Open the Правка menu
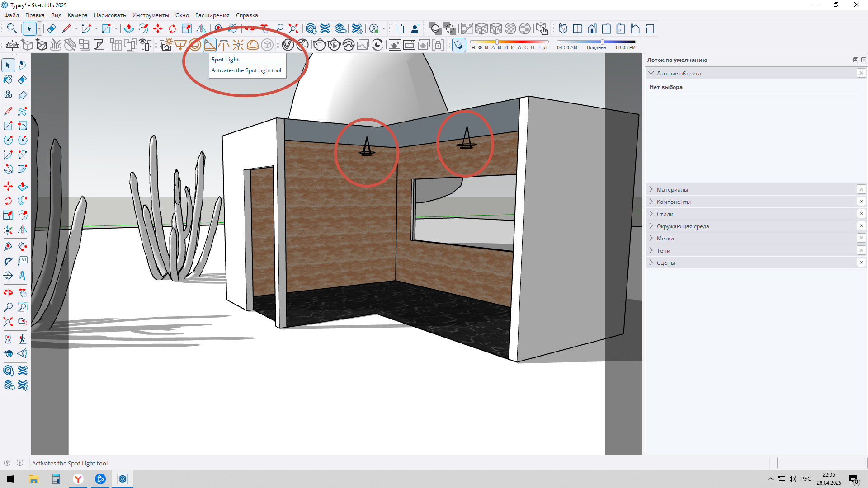This screenshot has width=868, height=488. 35,15
